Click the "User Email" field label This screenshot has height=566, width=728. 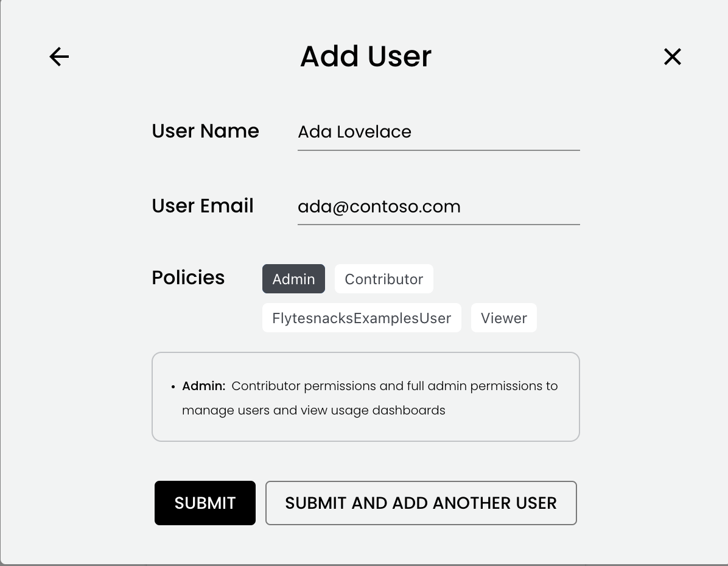pyautogui.click(x=202, y=206)
